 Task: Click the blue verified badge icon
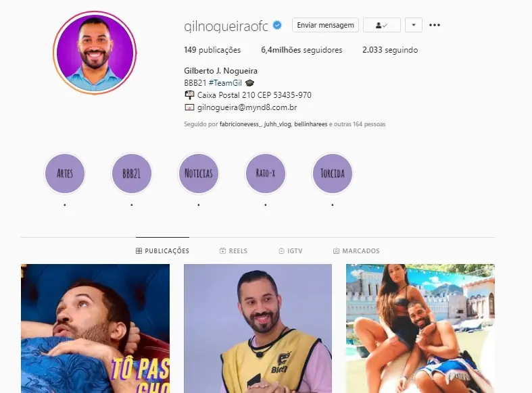pos(277,25)
